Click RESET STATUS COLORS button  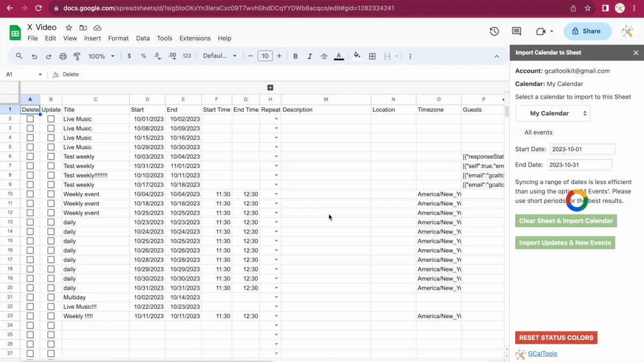click(556, 338)
